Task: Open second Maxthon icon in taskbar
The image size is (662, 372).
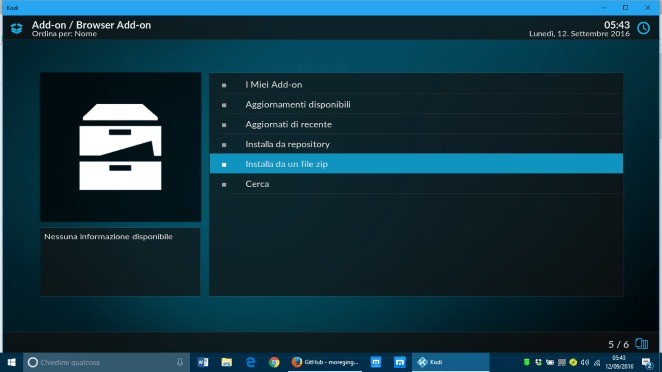Action: click(x=399, y=362)
